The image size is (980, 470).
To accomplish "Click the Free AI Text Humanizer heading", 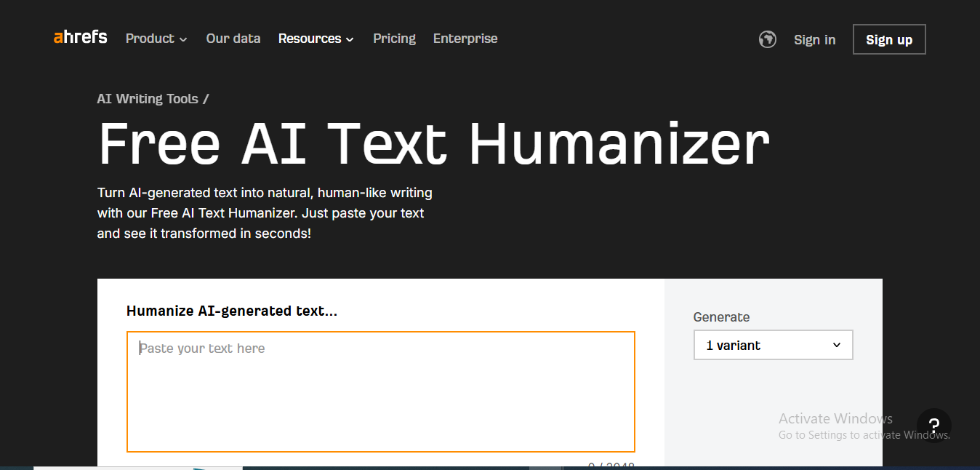I will [x=433, y=143].
